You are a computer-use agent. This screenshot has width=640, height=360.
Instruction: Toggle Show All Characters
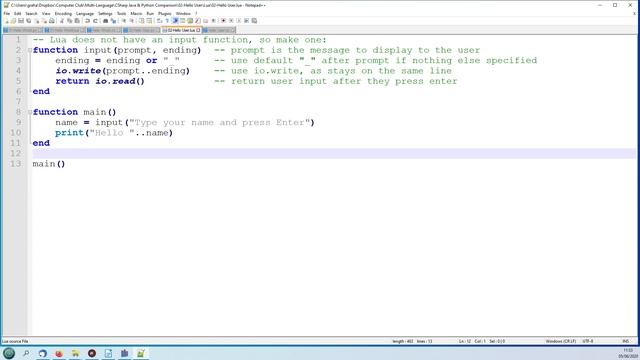(167, 20)
